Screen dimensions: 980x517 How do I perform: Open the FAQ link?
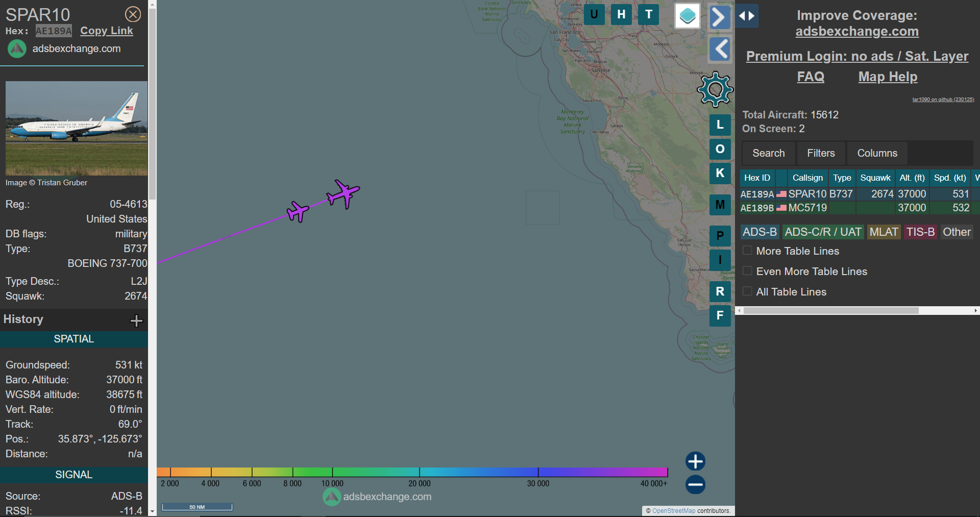811,77
